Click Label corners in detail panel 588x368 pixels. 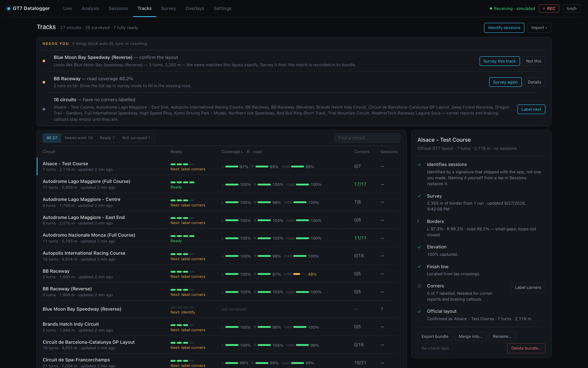528,287
